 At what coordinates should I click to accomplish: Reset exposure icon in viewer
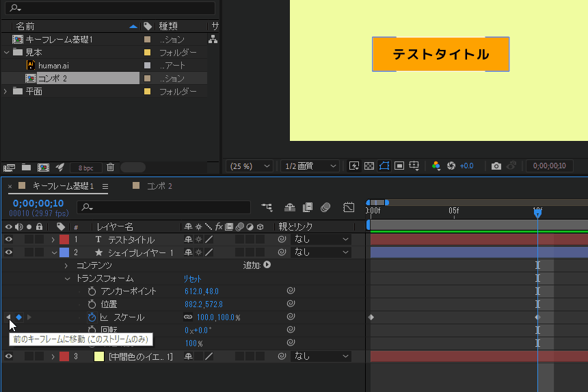[x=451, y=166]
